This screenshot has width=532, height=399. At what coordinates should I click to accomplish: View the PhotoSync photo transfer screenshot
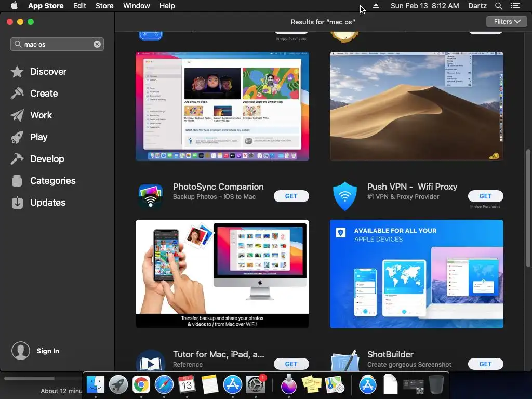(222, 274)
